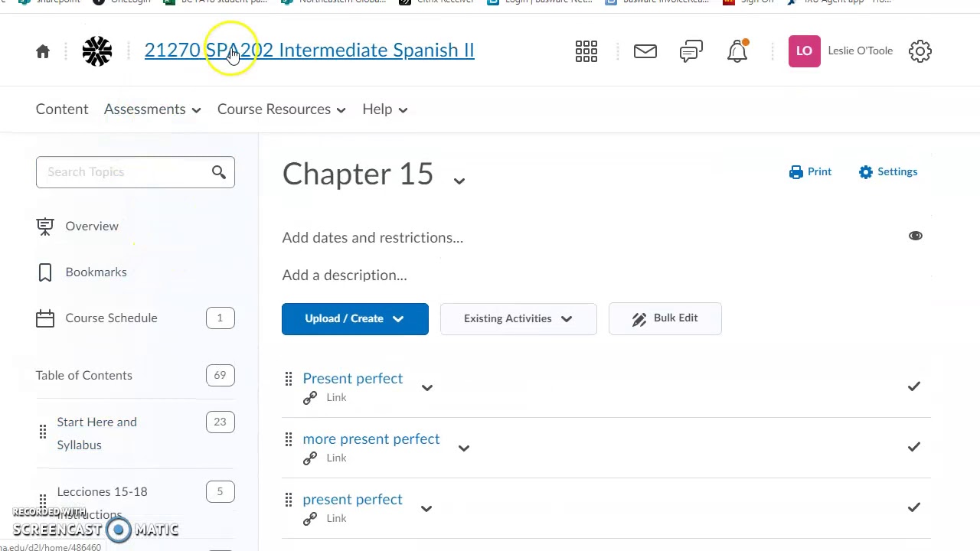The height and width of the screenshot is (551, 980).
Task: Click the course logo starburst icon
Action: [97, 51]
